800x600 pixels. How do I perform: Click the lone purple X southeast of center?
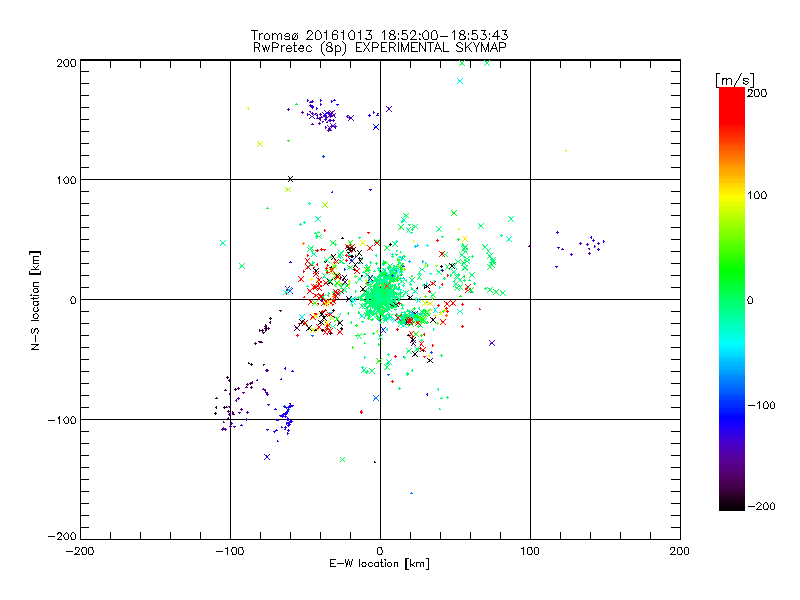(x=492, y=343)
